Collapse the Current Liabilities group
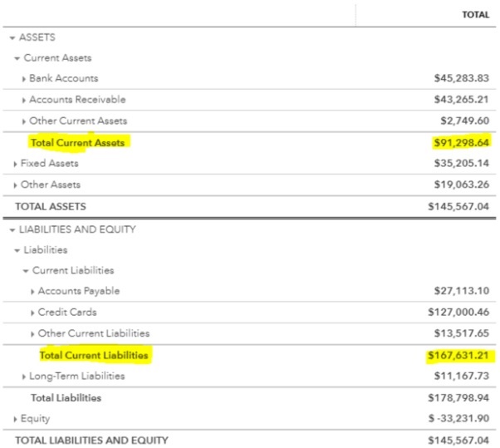500x448 pixels. coord(26,271)
